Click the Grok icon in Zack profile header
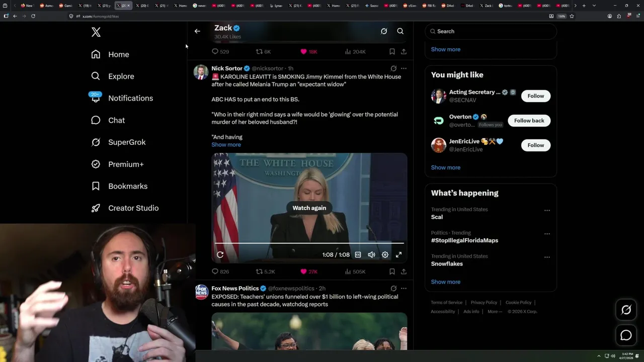 [x=384, y=31]
